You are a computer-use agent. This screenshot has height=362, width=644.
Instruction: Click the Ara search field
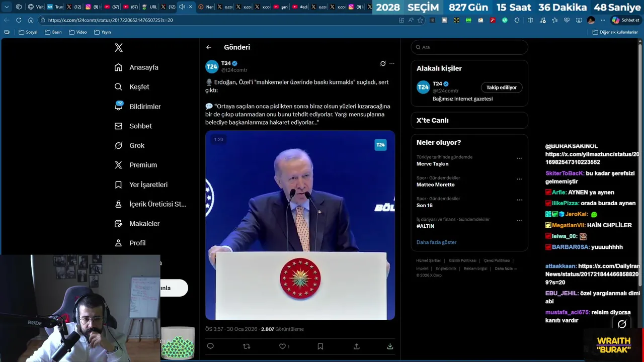tap(469, 47)
